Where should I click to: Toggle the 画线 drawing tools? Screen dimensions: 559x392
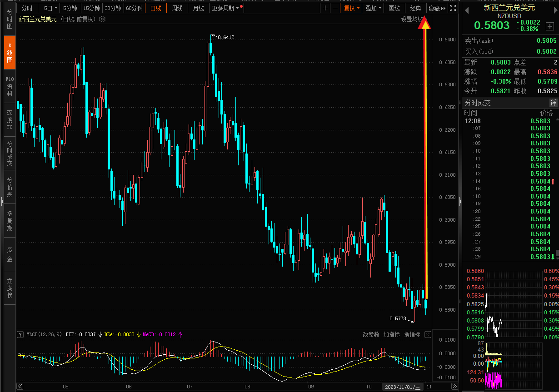coord(394,8)
